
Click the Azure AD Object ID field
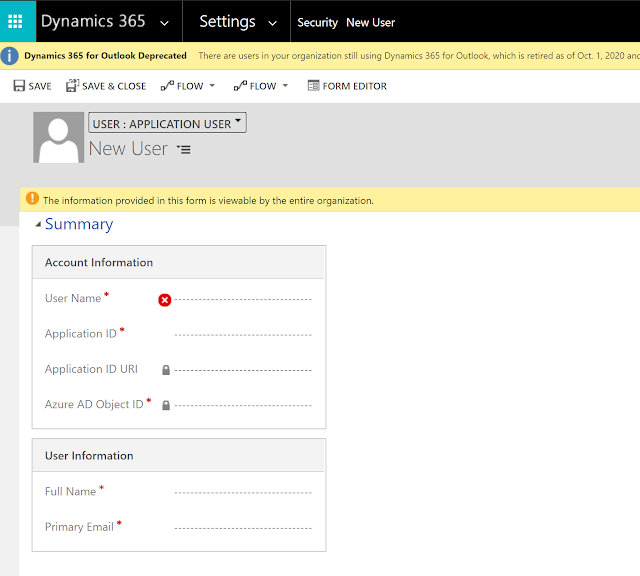click(x=243, y=405)
